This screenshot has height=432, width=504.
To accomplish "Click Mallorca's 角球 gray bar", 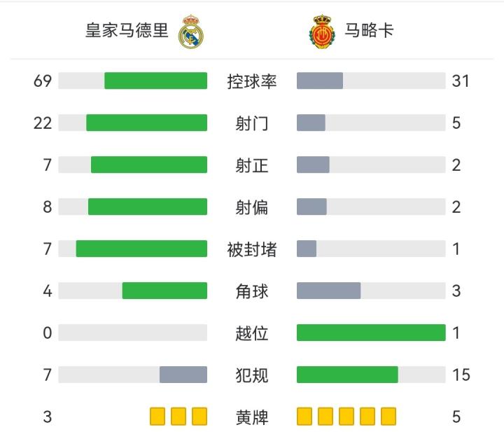I will tap(328, 291).
